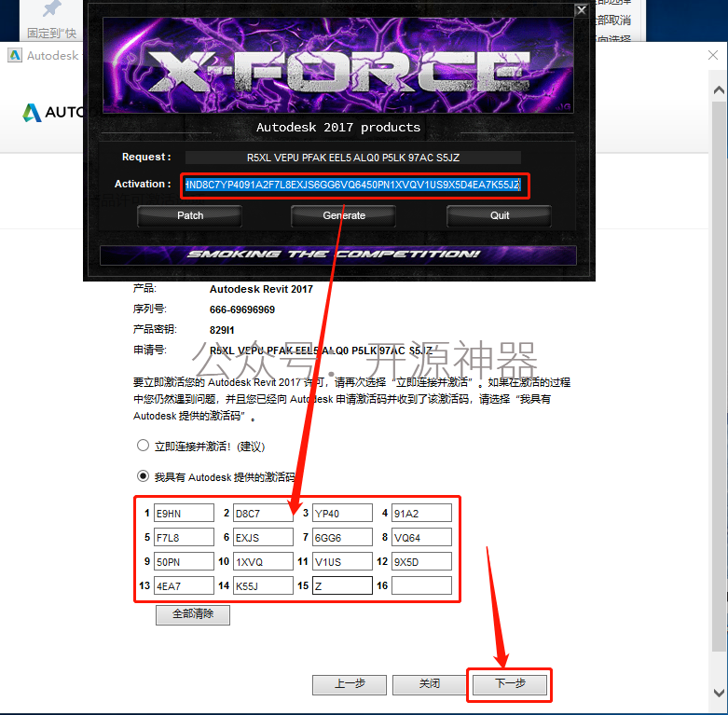Click activation code box 3 containing YP40
The width and height of the screenshot is (728, 715).
[342, 513]
